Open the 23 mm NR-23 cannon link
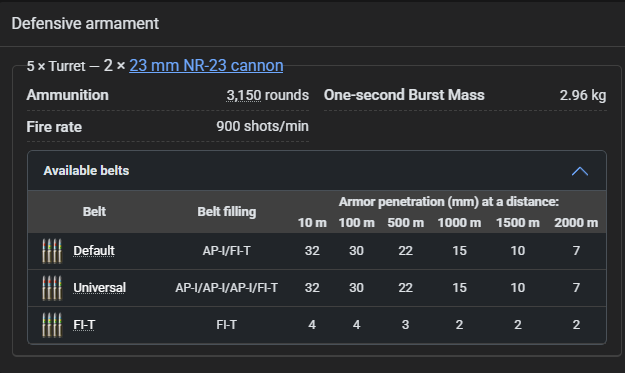 coord(206,65)
